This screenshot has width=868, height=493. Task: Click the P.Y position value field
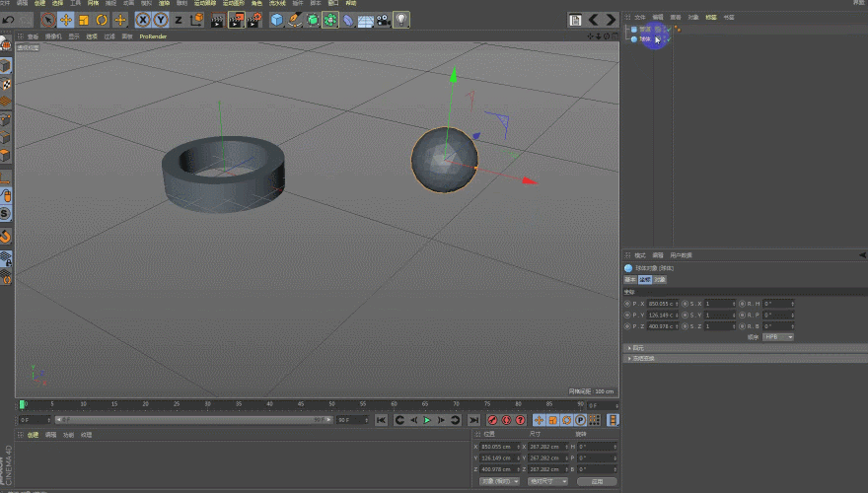(x=663, y=315)
